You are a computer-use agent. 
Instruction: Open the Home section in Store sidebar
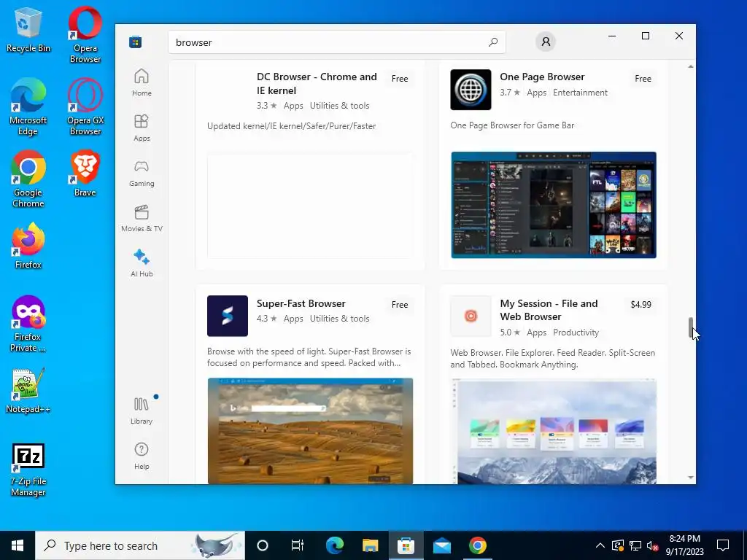pos(142,83)
